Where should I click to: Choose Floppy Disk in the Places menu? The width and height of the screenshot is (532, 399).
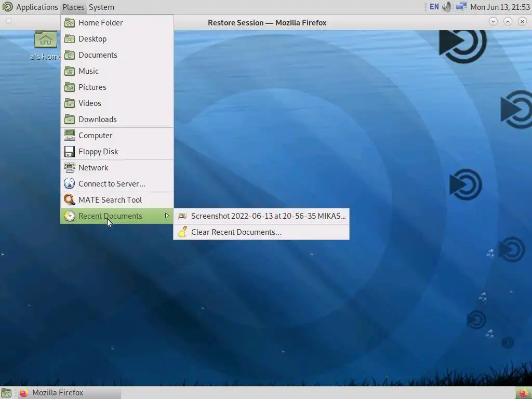click(x=117, y=152)
